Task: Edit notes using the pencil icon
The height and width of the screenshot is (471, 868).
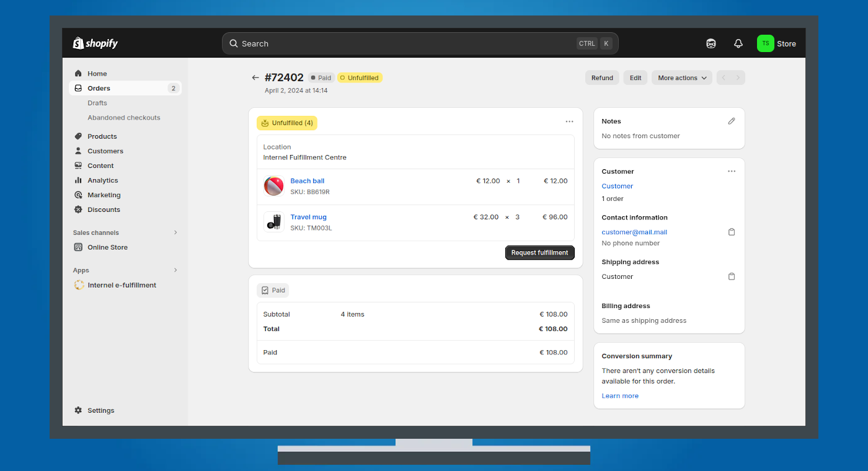Action: 732,121
